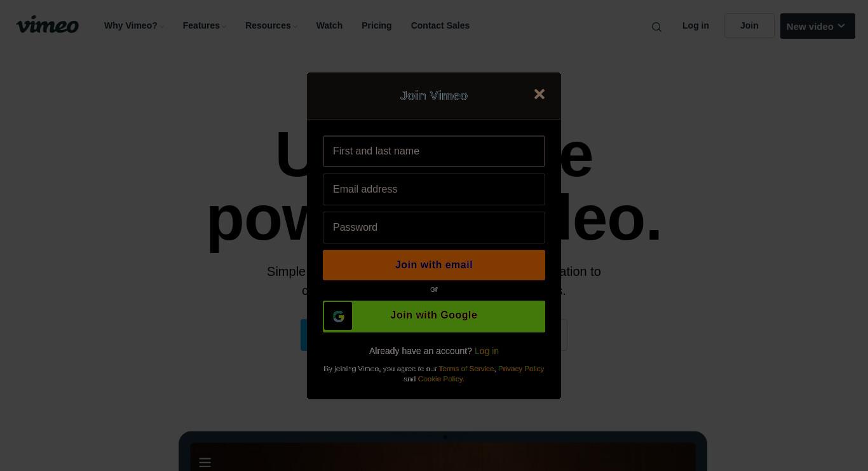
Task: Open the Cookie Policy link
Action: coord(440,379)
